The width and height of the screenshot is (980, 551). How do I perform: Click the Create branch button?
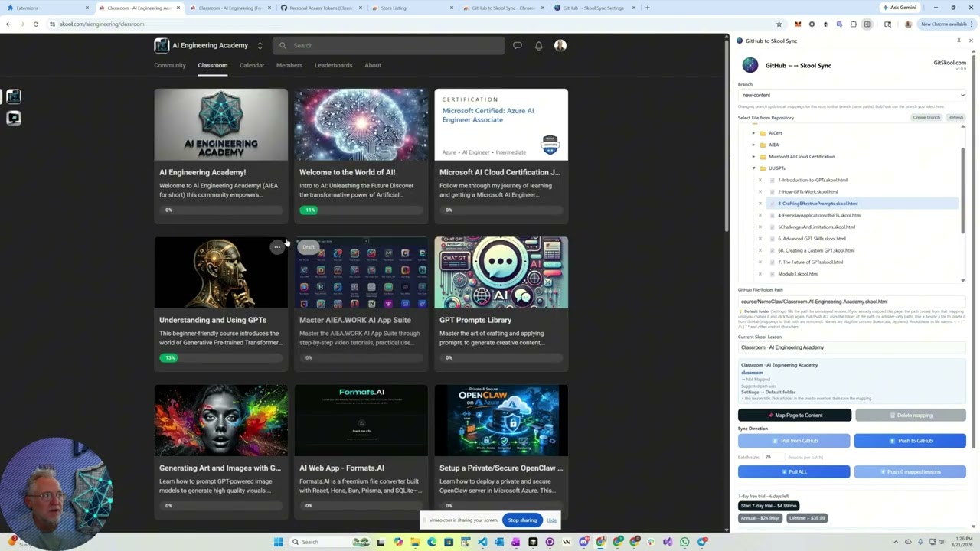coord(926,118)
